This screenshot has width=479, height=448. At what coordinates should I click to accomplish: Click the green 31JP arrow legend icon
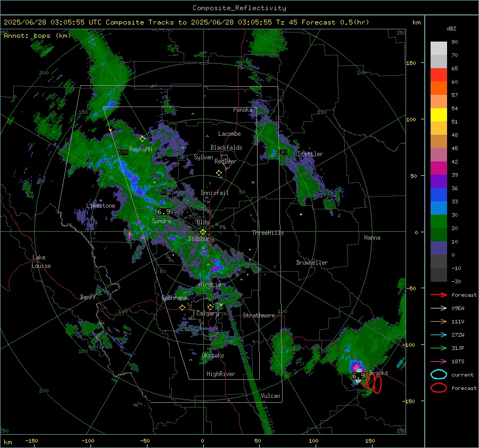tap(439, 348)
